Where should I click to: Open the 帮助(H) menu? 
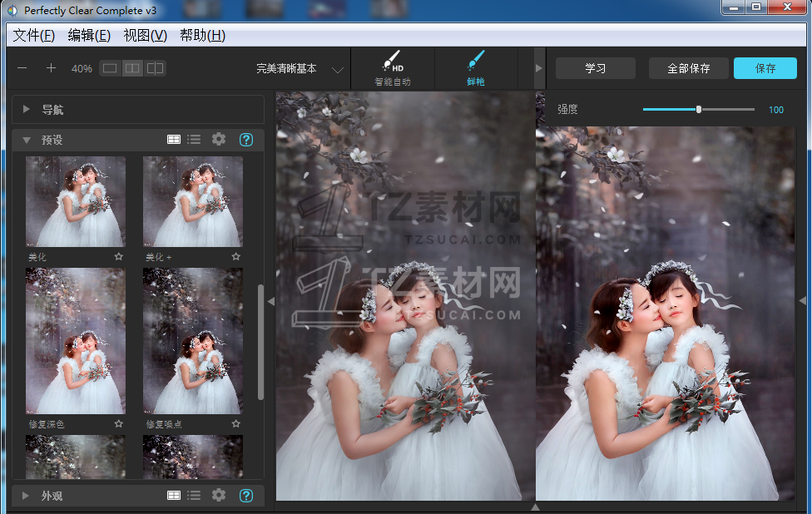202,35
